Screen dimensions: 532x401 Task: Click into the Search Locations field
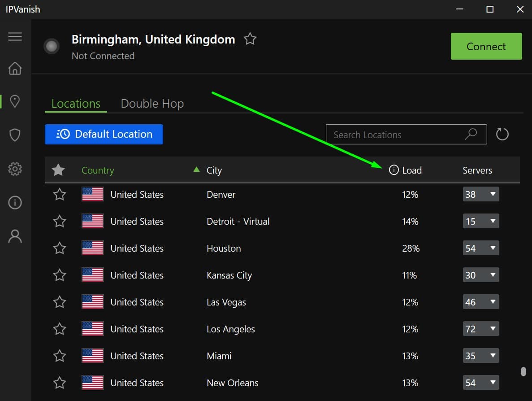(x=406, y=135)
